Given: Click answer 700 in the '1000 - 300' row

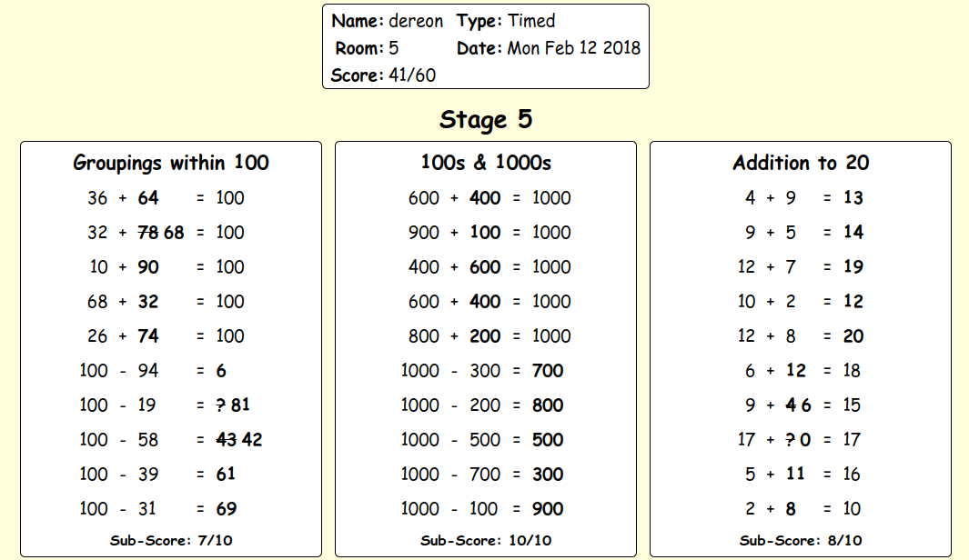Looking at the screenshot, I should pyautogui.click(x=548, y=371).
